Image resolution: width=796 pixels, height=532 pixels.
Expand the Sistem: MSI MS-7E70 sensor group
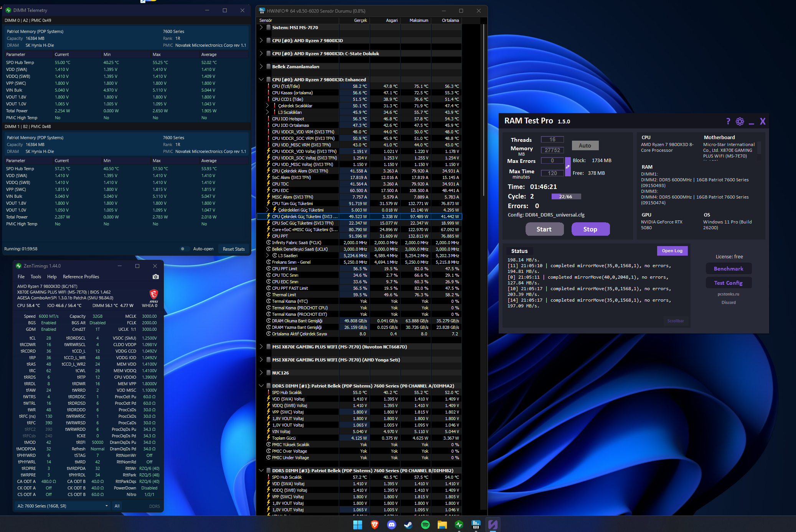click(261, 28)
